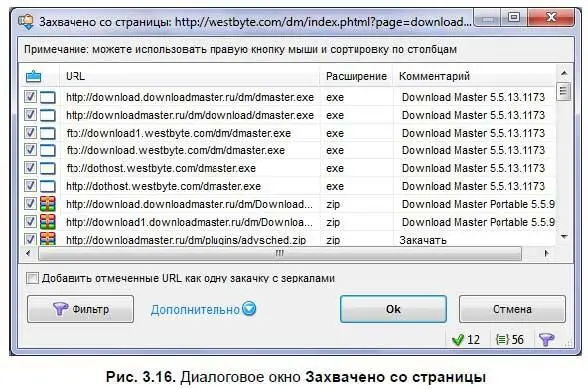Click zip extension cell of advsched.zip row
Image resolution: width=588 pixels, height=389 pixels.
coord(333,240)
